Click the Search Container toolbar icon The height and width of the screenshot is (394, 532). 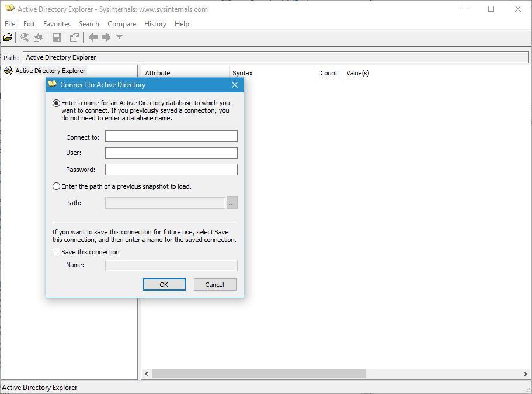(25, 37)
